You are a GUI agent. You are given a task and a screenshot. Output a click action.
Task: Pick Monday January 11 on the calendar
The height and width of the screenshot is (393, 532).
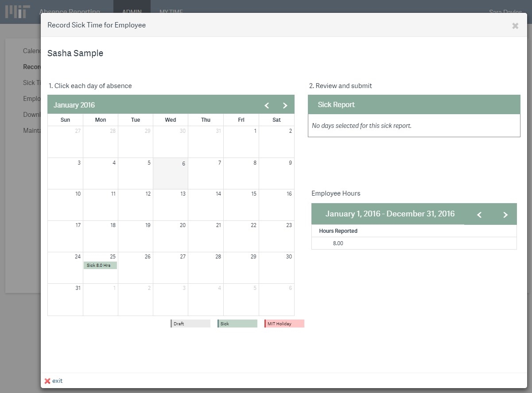[x=101, y=205]
